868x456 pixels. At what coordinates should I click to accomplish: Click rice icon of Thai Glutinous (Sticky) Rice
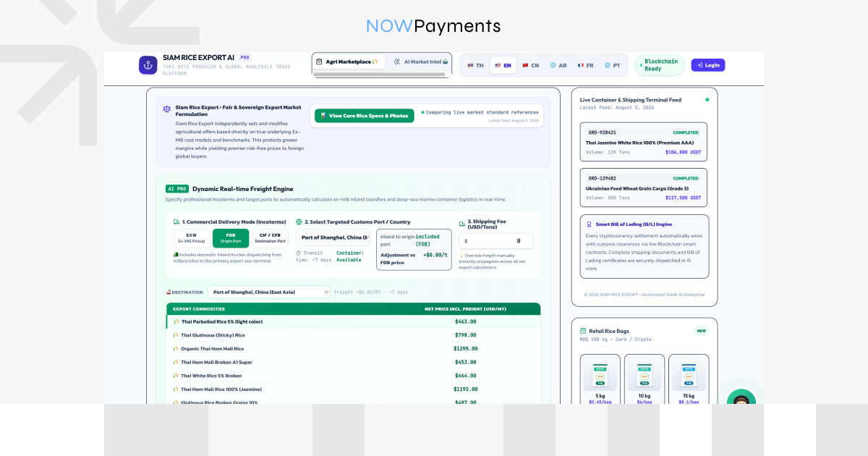point(176,335)
